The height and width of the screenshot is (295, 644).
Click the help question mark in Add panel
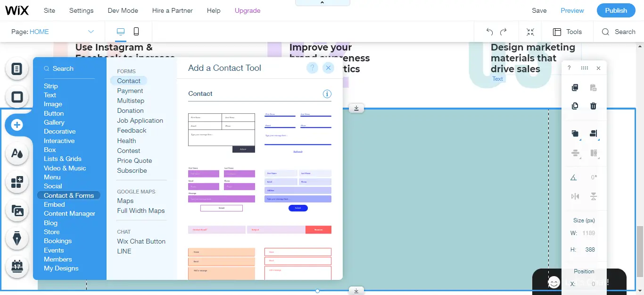tap(312, 68)
